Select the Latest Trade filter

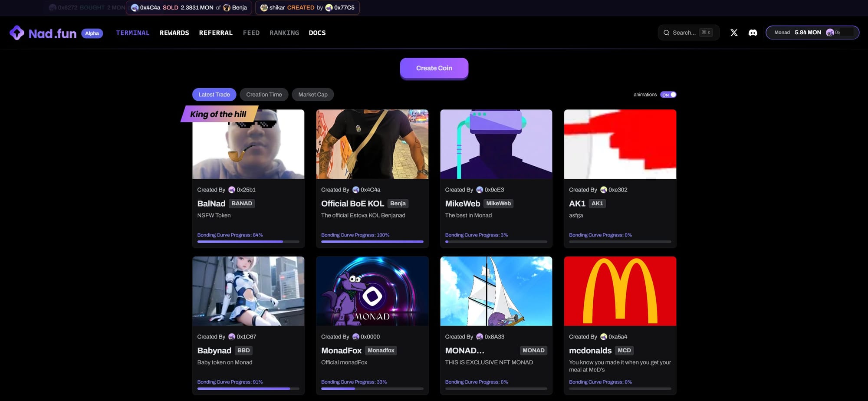214,95
